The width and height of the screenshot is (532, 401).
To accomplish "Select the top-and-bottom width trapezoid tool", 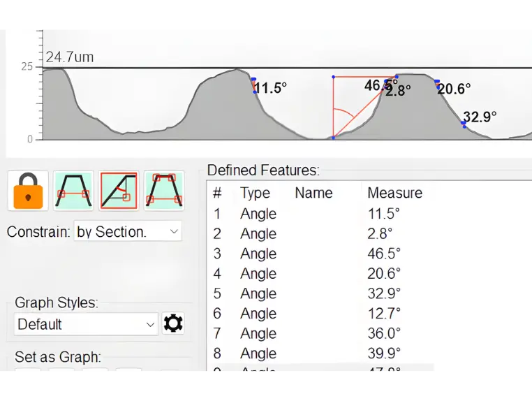I will (x=164, y=191).
